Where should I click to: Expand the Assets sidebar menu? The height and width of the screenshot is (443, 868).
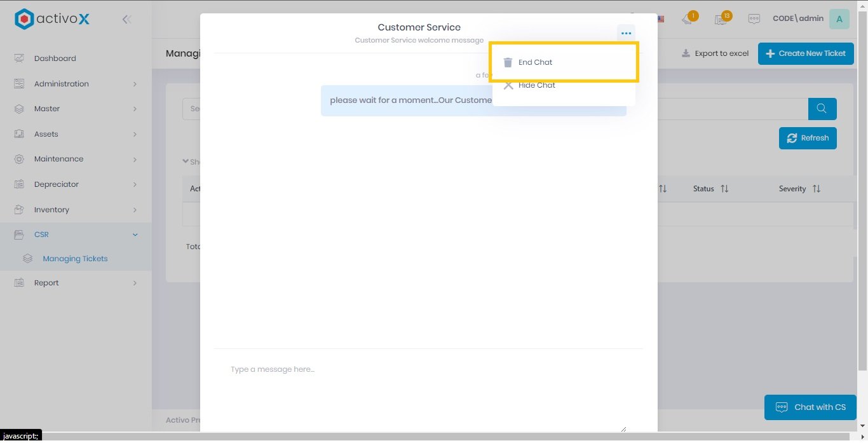coord(76,134)
